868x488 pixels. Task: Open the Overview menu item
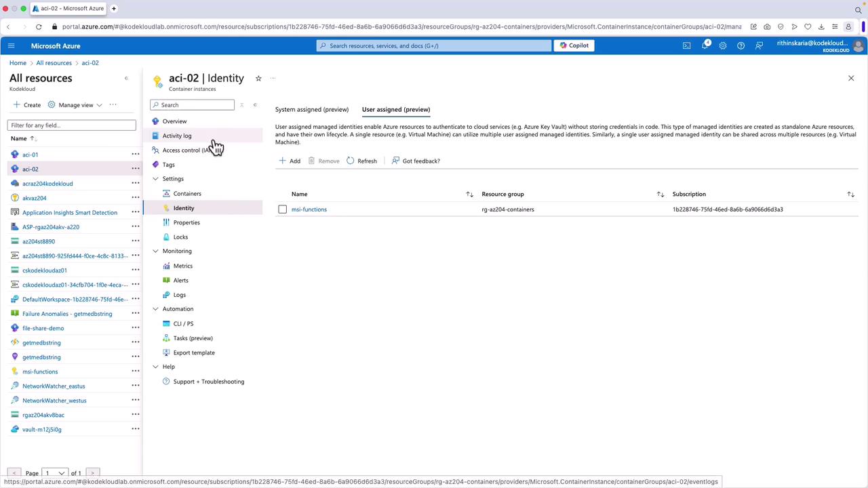point(174,121)
